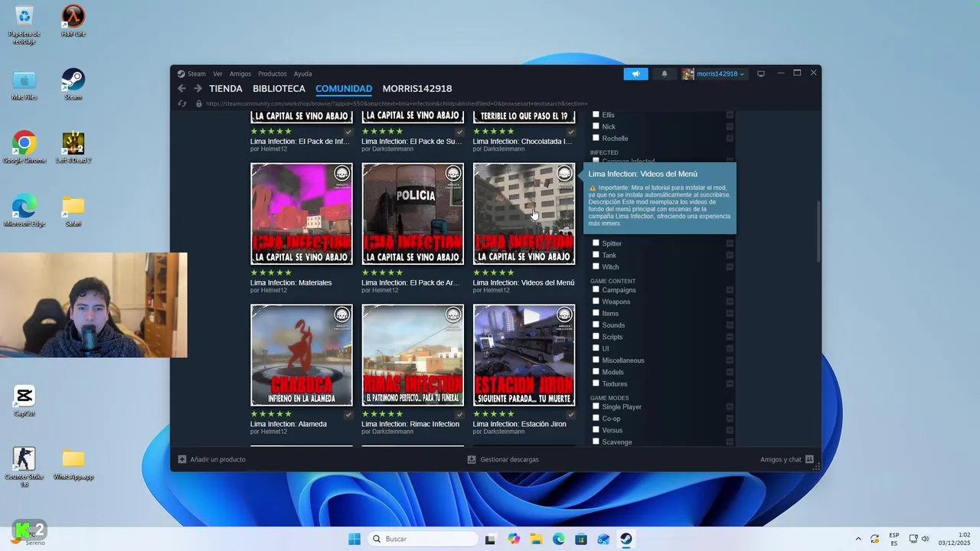Open Half-Life desktop shortcut
Viewport: 980px width, 551px height.
tap(73, 21)
